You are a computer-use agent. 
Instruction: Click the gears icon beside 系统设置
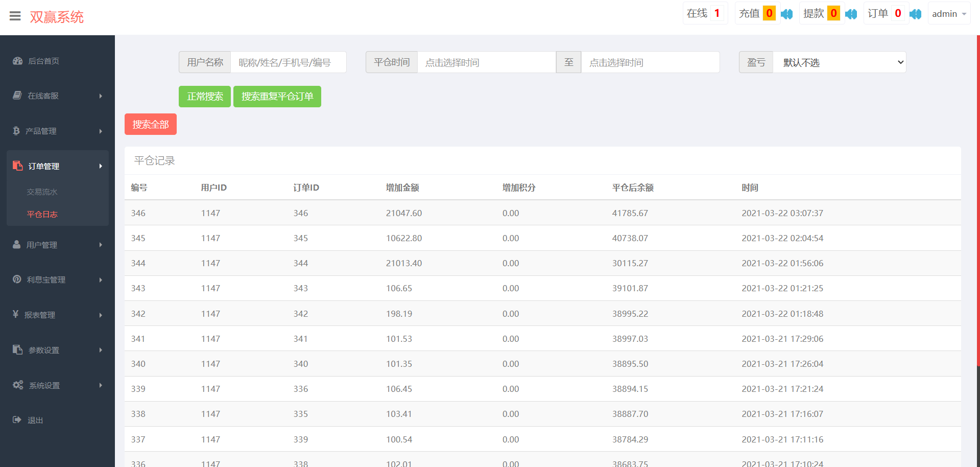[x=18, y=385]
